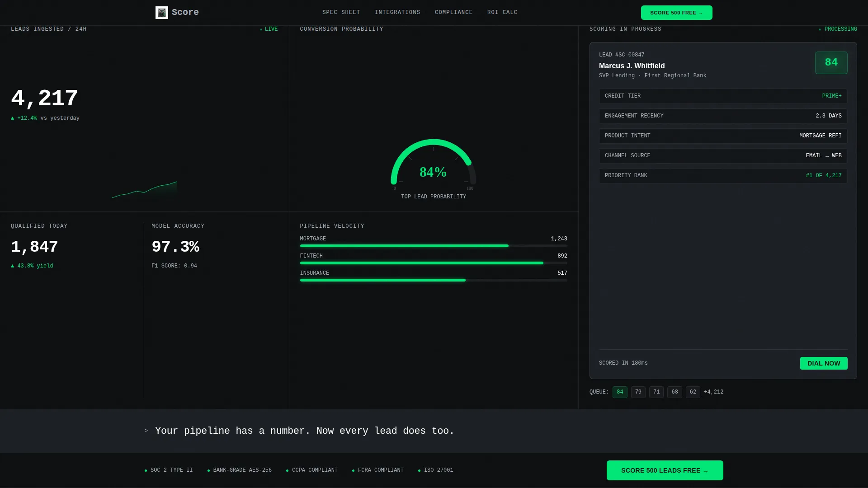Open the ROI Calc nav item
This screenshot has width=868, height=488.
coord(502,13)
